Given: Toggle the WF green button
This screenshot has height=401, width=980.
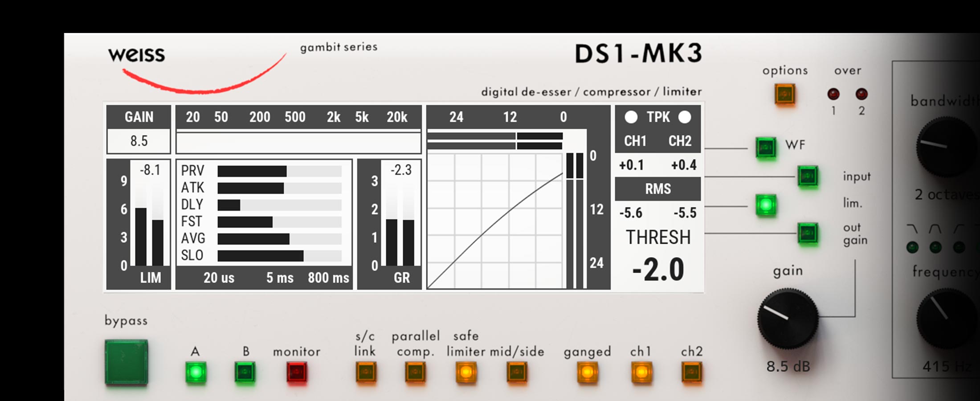Looking at the screenshot, I should click(766, 147).
